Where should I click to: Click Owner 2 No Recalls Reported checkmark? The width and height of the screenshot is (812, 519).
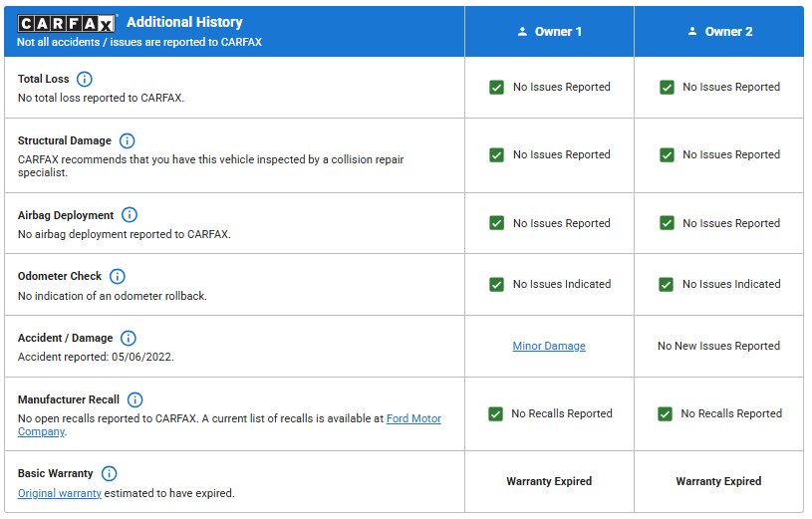coord(665,413)
